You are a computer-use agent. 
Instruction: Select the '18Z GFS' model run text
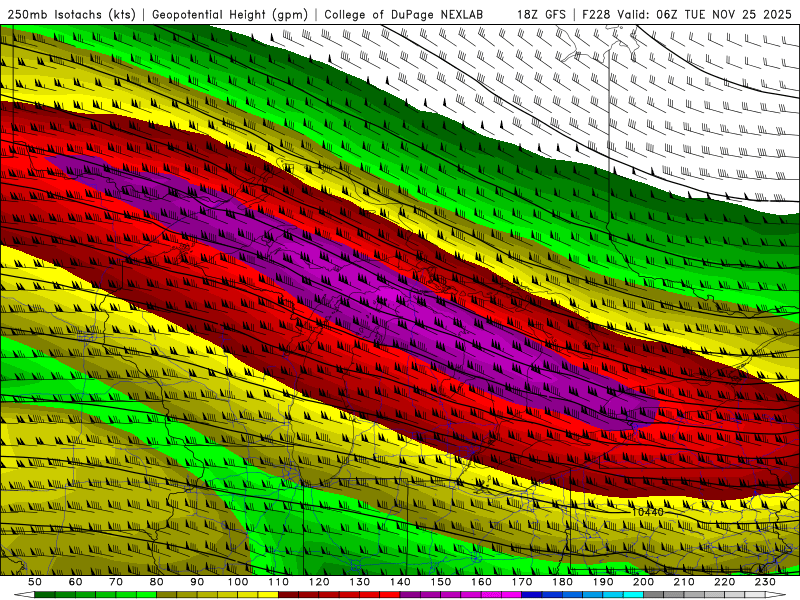click(541, 14)
